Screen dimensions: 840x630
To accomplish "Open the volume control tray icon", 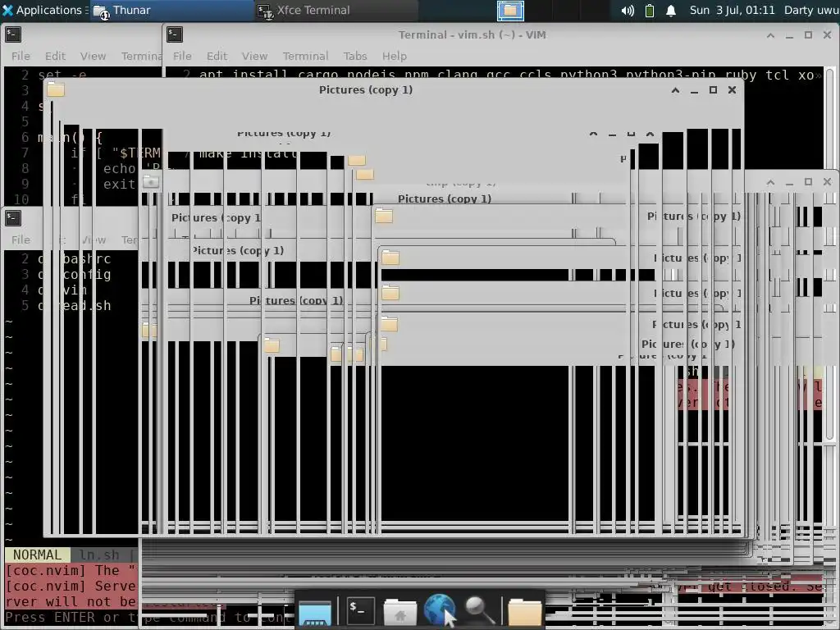I will coord(628,10).
